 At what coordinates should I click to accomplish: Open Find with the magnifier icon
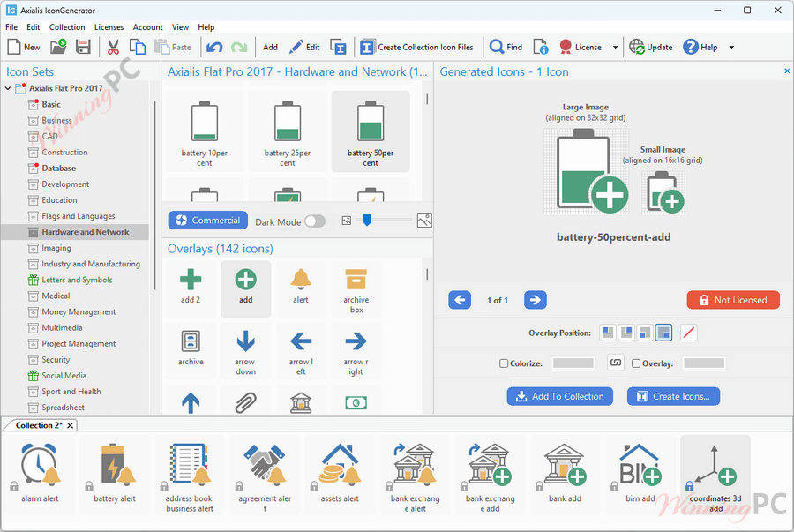click(506, 47)
